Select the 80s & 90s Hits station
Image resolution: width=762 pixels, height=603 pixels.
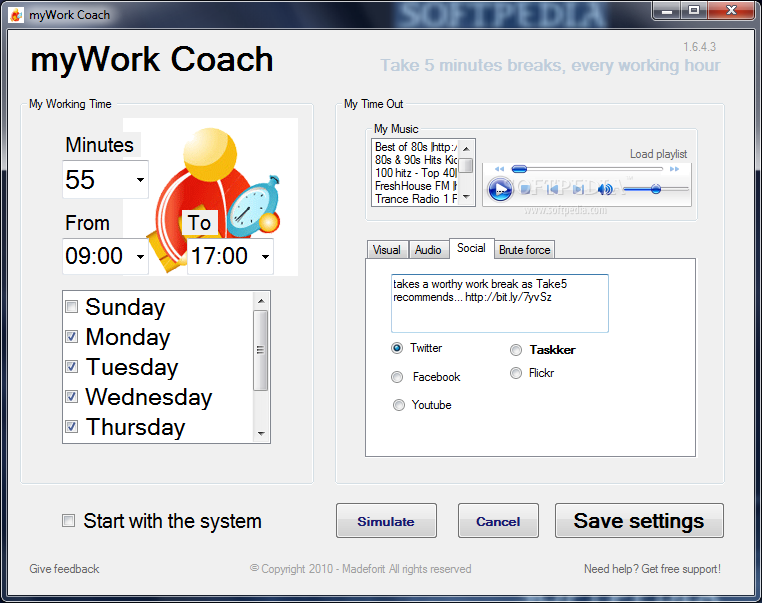point(416,160)
